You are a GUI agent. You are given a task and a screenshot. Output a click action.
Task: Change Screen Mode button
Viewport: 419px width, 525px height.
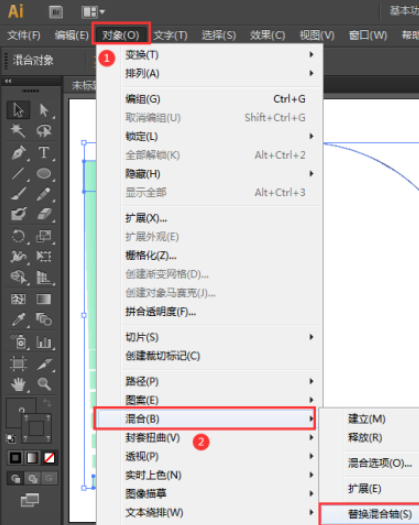click(x=30, y=500)
